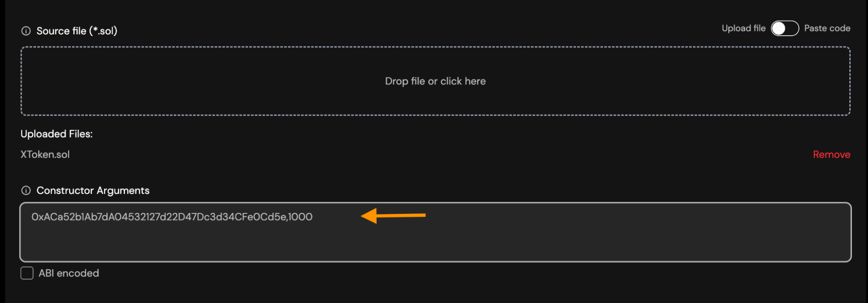Click the Constructor Arguments heading
The height and width of the screenshot is (303, 868).
(93, 190)
